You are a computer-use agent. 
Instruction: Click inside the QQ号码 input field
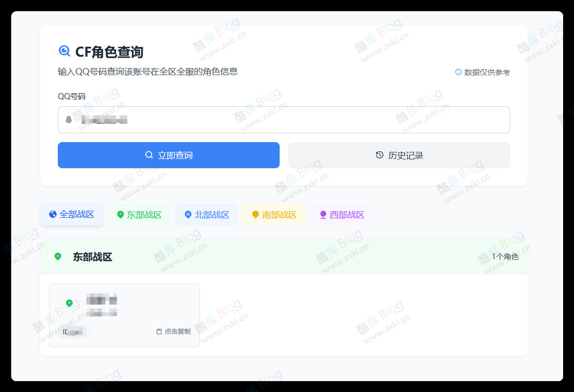[x=283, y=119]
